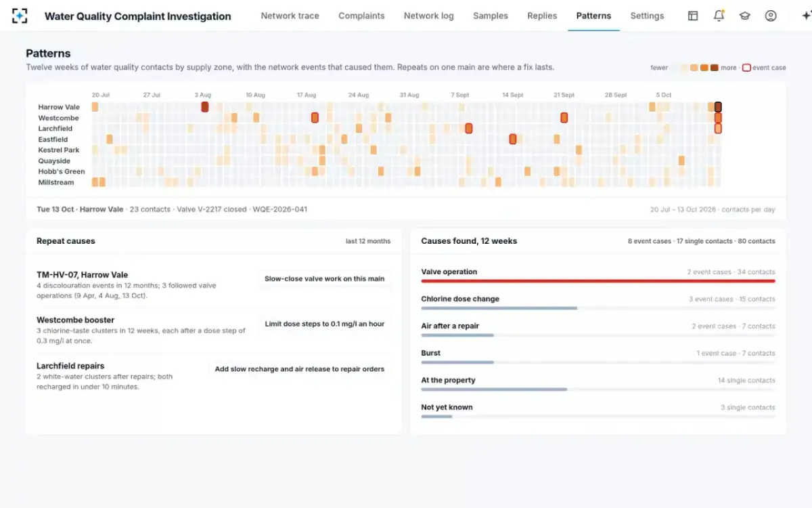Click 'last 12 months' in Repeat causes
The height and width of the screenshot is (508, 812).
(368, 241)
